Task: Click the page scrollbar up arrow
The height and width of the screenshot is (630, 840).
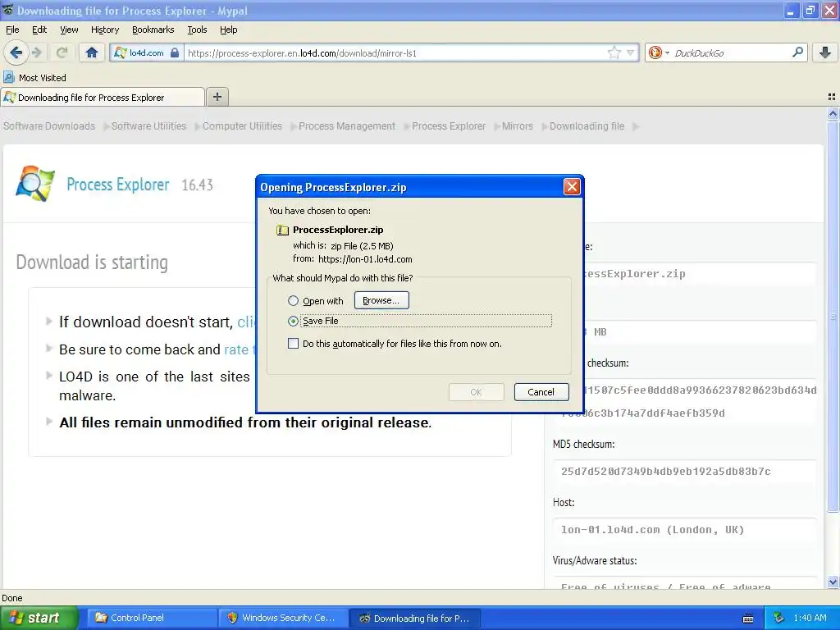Action: pos(833,113)
